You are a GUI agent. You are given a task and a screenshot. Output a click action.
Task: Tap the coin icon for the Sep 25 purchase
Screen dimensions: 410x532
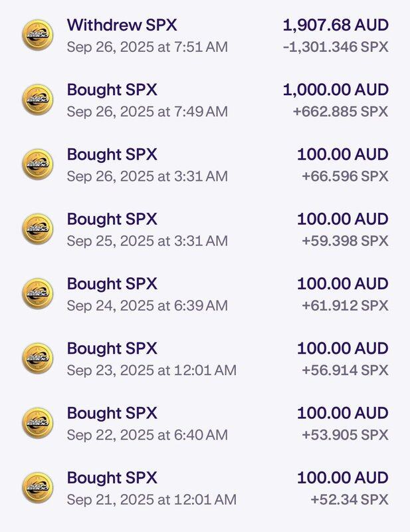click(x=38, y=229)
